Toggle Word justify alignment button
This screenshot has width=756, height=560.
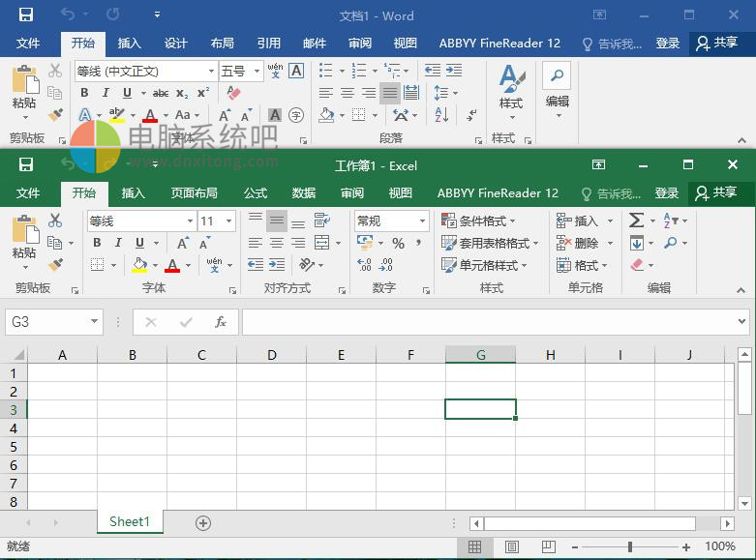pyautogui.click(x=389, y=93)
